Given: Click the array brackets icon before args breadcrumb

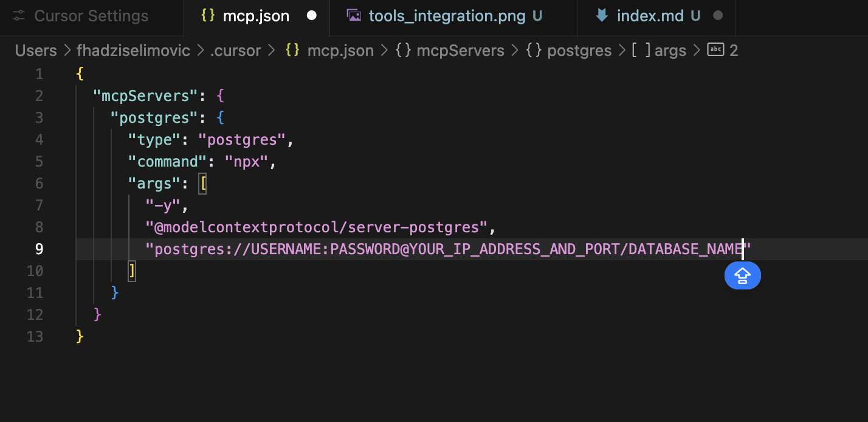Looking at the screenshot, I should [x=640, y=50].
